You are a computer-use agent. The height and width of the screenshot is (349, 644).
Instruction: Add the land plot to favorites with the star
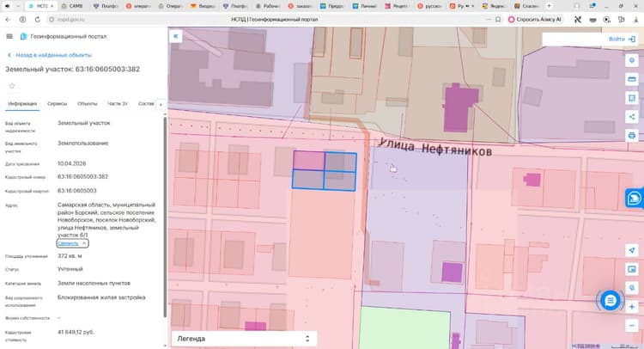coord(12,86)
